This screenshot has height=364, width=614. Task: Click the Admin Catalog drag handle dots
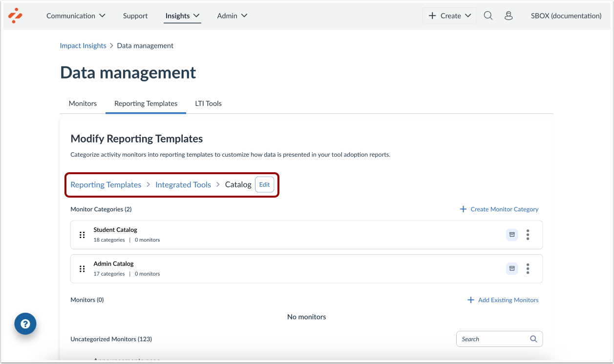pos(82,269)
